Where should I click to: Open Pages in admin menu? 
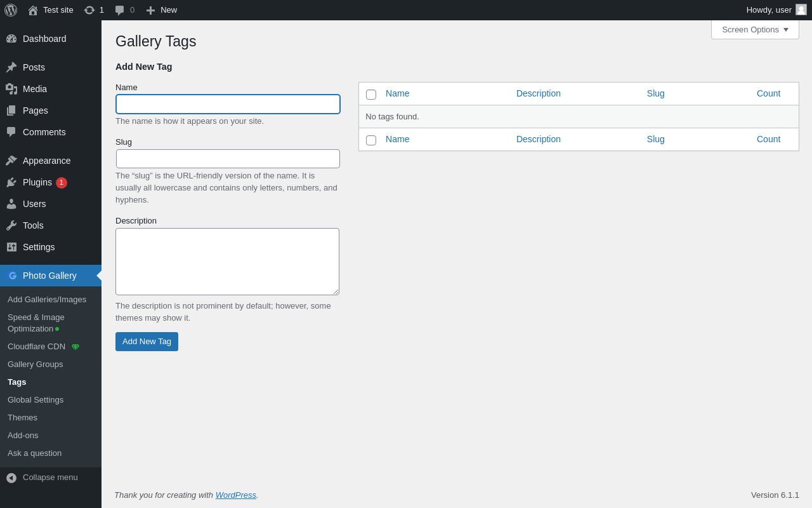pyautogui.click(x=51, y=110)
